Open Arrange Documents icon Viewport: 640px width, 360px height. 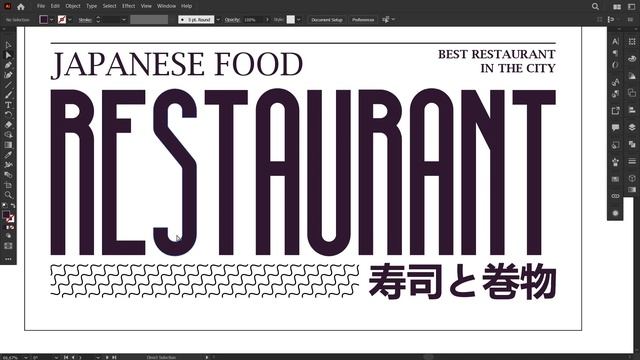point(617,7)
